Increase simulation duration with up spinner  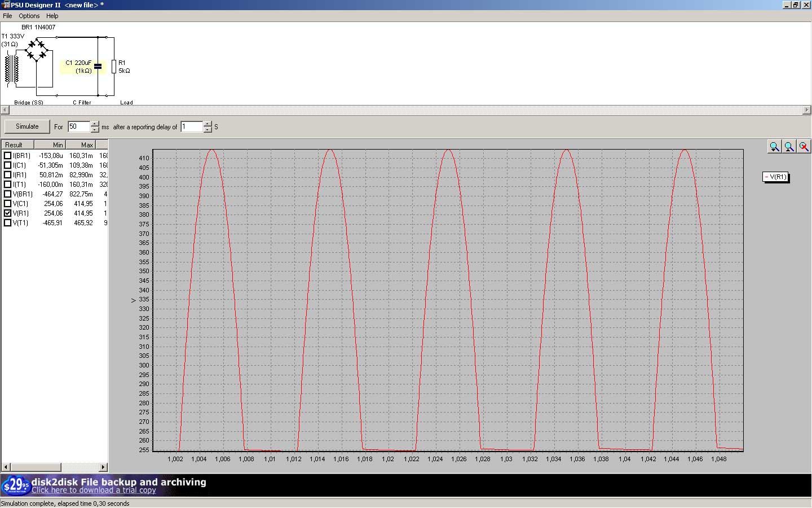point(95,124)
